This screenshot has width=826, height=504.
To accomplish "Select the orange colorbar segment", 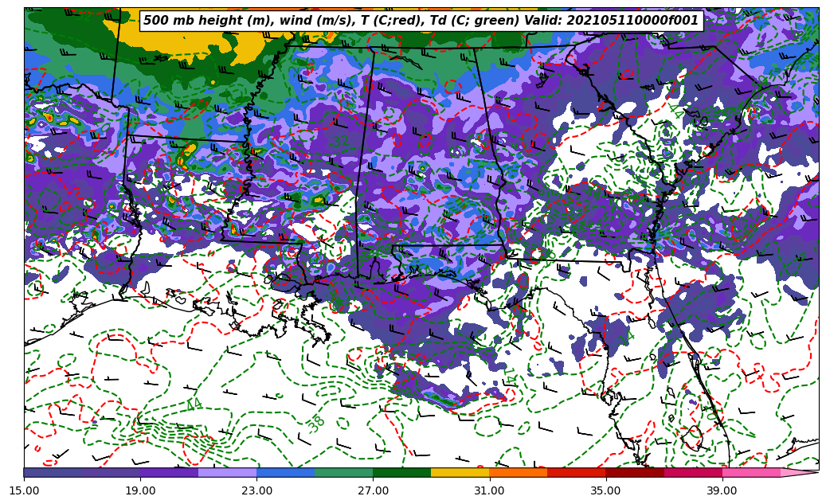I will (519, 472).
